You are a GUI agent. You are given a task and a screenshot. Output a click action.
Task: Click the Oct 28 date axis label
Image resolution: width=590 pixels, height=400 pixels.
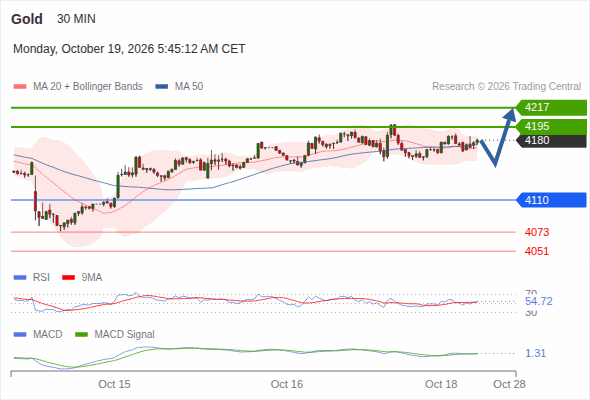(x=509, y=384)
